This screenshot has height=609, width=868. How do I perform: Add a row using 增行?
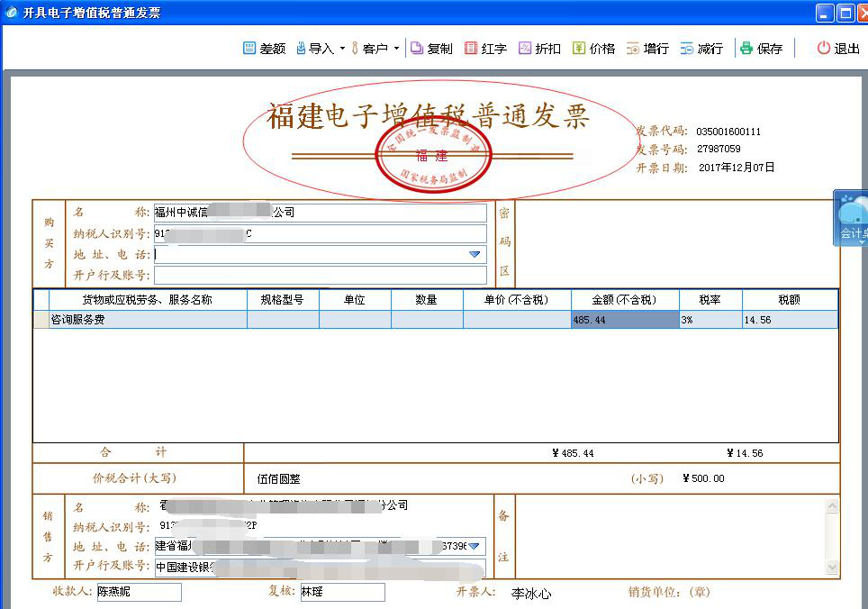633,49
